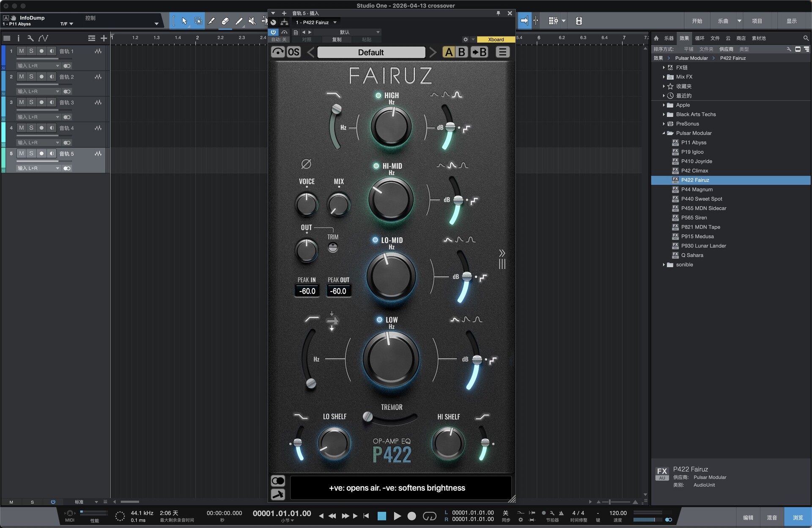Collapse the Pulsar Modular folder
Screen dimensions: 812x528
click(664, 133)
